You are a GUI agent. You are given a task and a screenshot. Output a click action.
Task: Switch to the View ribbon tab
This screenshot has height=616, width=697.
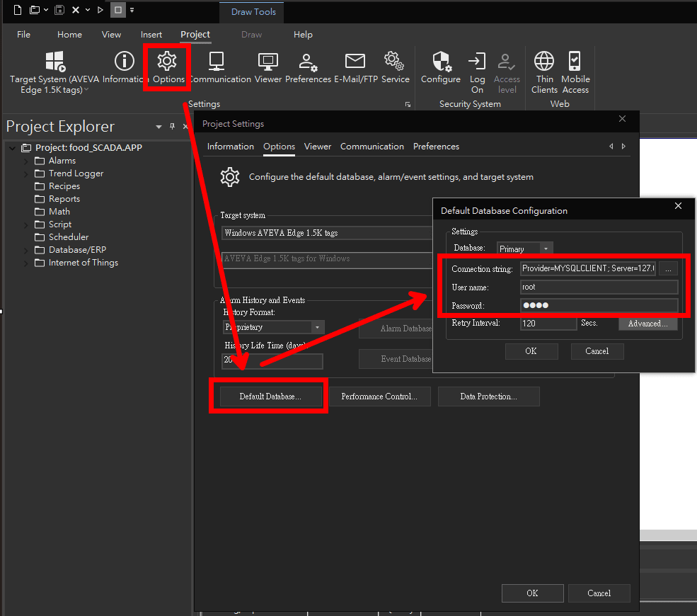(x=111, y=34)
